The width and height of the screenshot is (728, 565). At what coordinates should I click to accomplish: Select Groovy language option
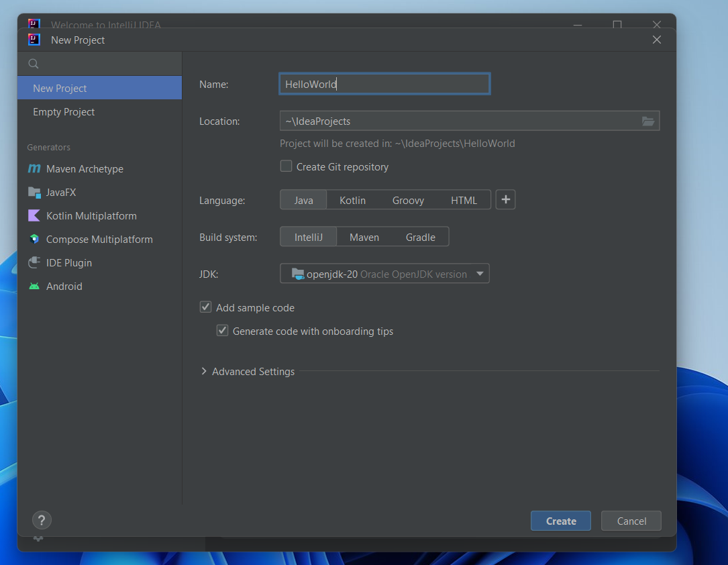click(408, 200)
